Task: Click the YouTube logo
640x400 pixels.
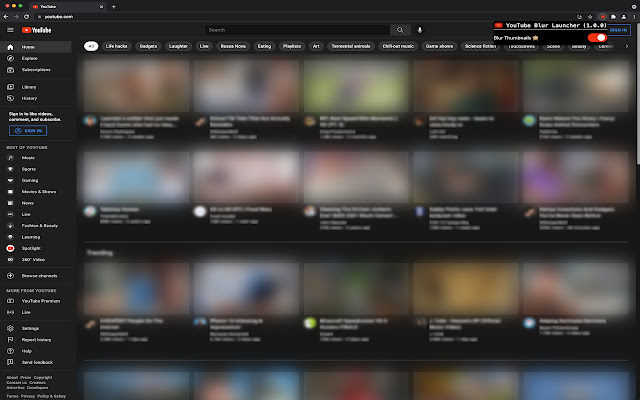Action: (36, 30)
